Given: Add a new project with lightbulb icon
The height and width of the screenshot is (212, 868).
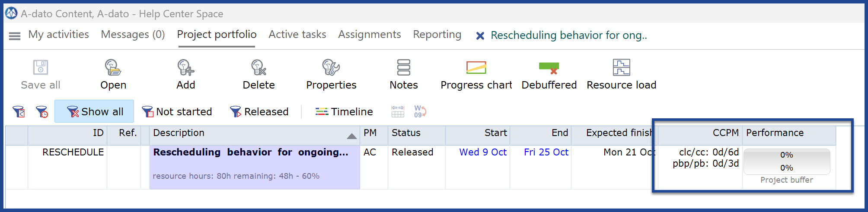Looking at the screenshot, I should click(x=186, y=68).
